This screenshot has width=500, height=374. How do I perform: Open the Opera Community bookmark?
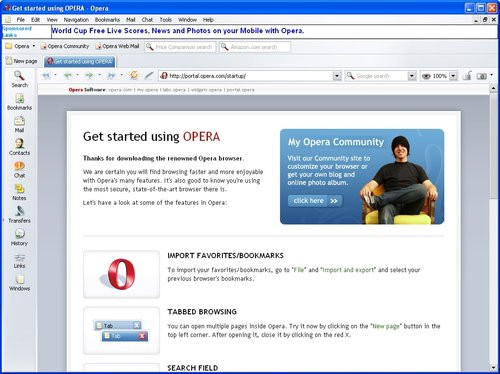pyautogui.click(x=65, y=46)
